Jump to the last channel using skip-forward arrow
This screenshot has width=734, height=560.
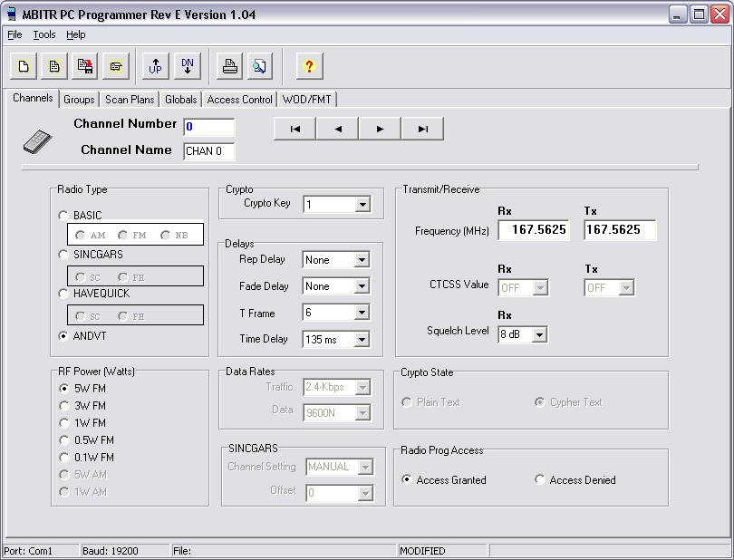pyautogui.click(x=422, y=129)
